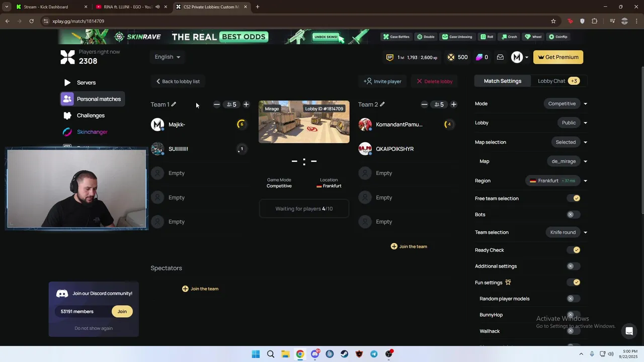Go to the xplay.gg logo home

[x=67, y=57]
